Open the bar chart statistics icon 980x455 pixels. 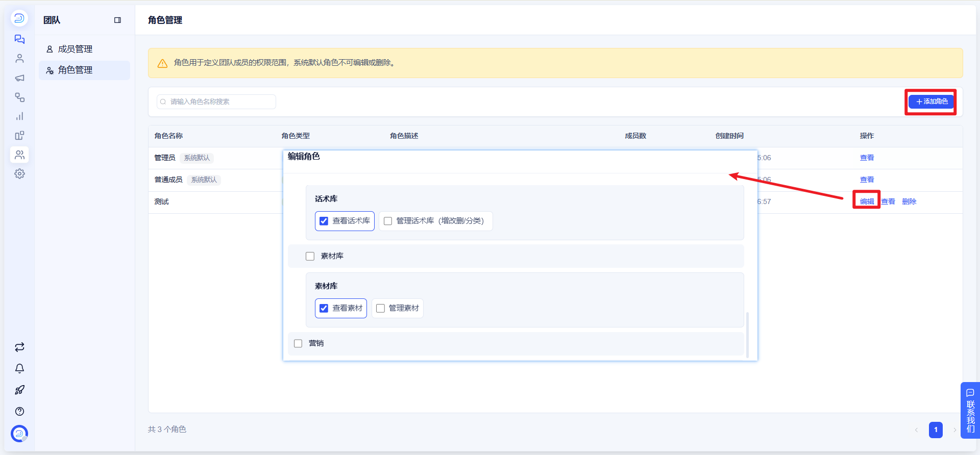coord(19,116)
